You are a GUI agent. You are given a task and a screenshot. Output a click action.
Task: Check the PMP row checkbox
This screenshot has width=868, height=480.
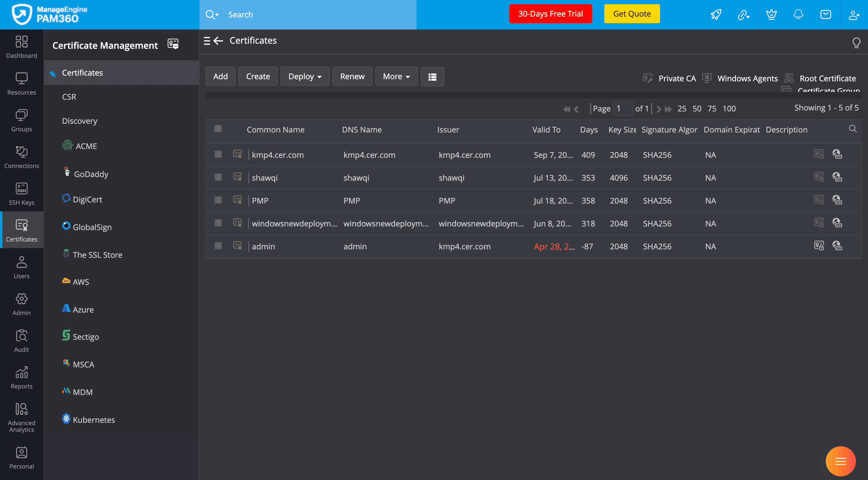click(x=218, y=200)
